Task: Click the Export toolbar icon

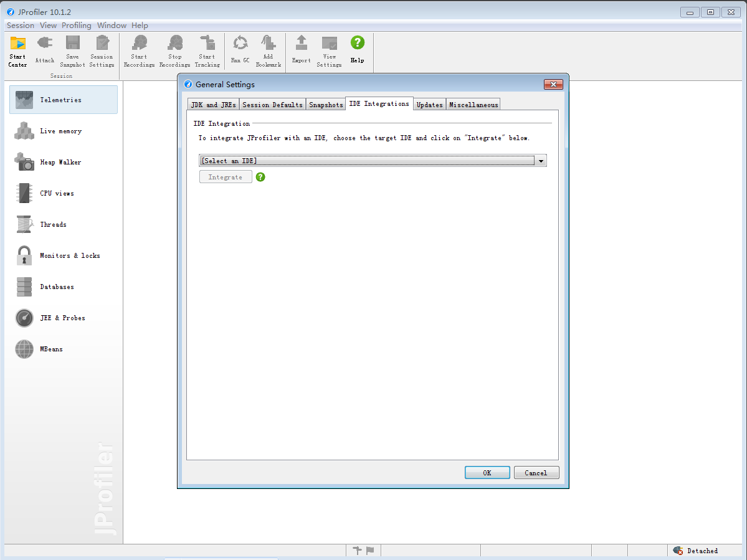Action: 301,50
